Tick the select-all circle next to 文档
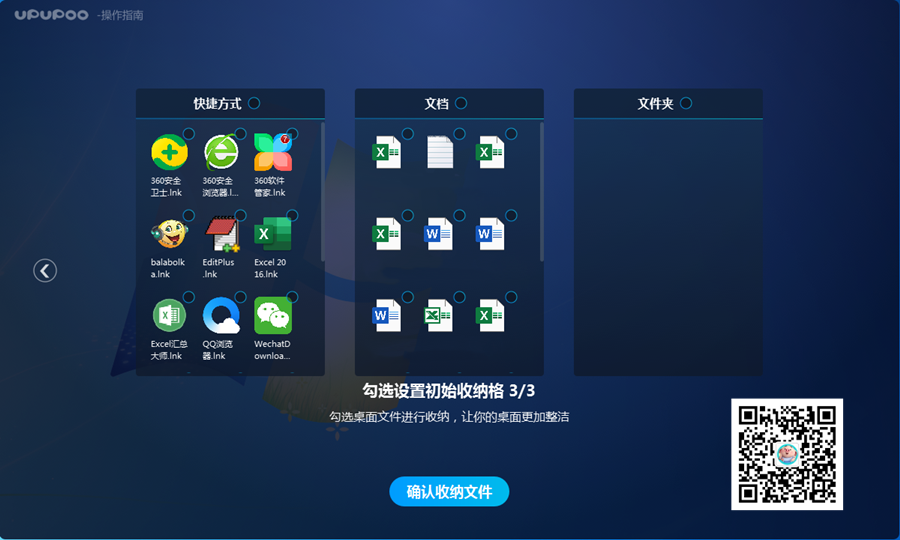The width and height of the screenshot is (900, 540). click(461, 103)
